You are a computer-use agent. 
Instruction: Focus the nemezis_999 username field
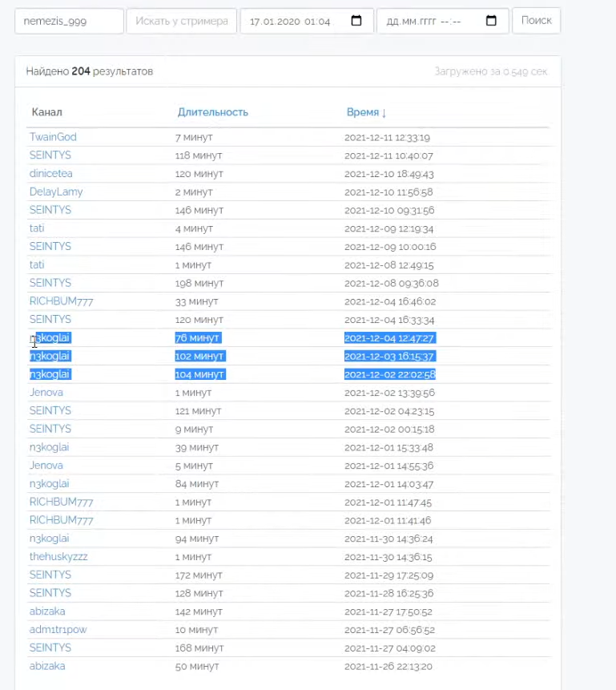point(69,21)
